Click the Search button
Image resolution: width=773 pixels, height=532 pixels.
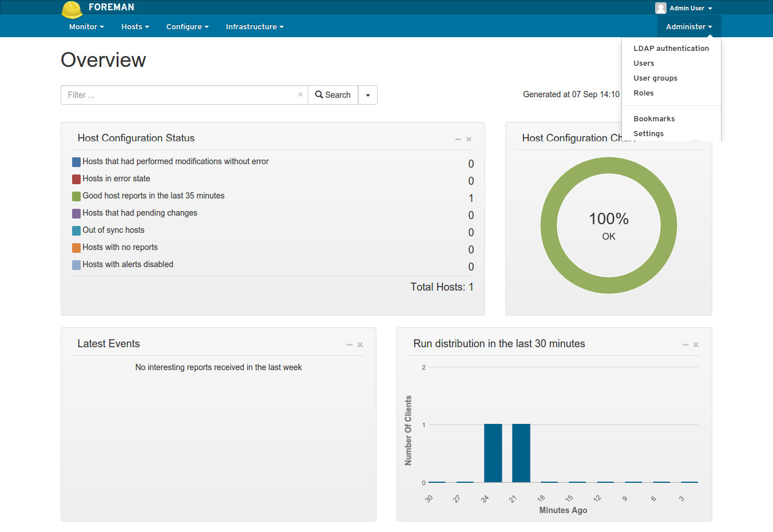coord(332,94)
